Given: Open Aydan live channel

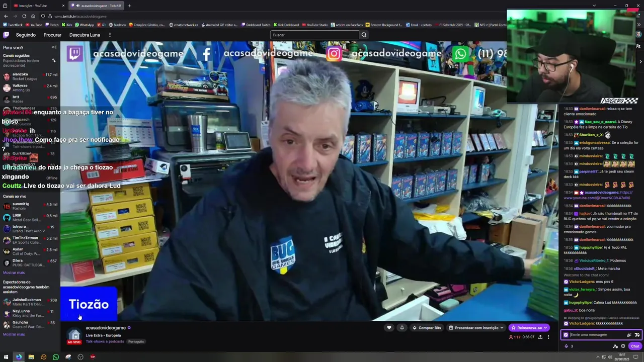Looking at the screenshot, I should pos(30,251).
